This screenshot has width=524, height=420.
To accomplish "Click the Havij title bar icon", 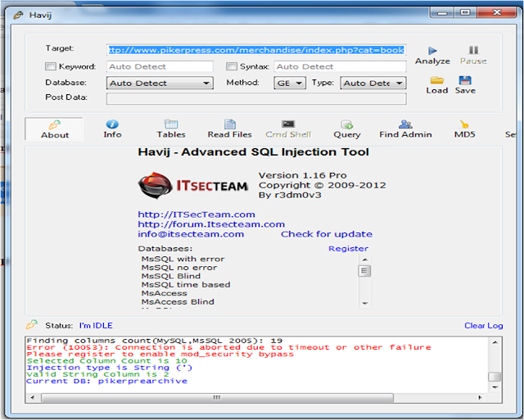I will click(18, 15).
